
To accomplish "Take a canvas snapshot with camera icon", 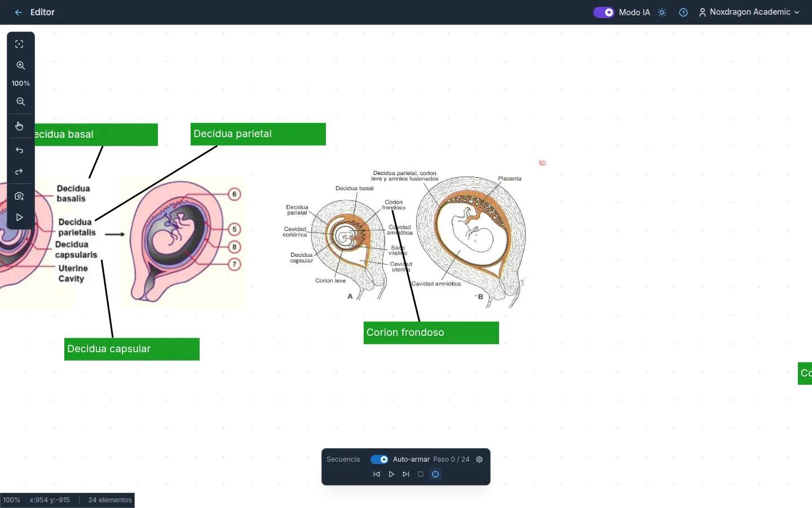I will tap(19, 196).
